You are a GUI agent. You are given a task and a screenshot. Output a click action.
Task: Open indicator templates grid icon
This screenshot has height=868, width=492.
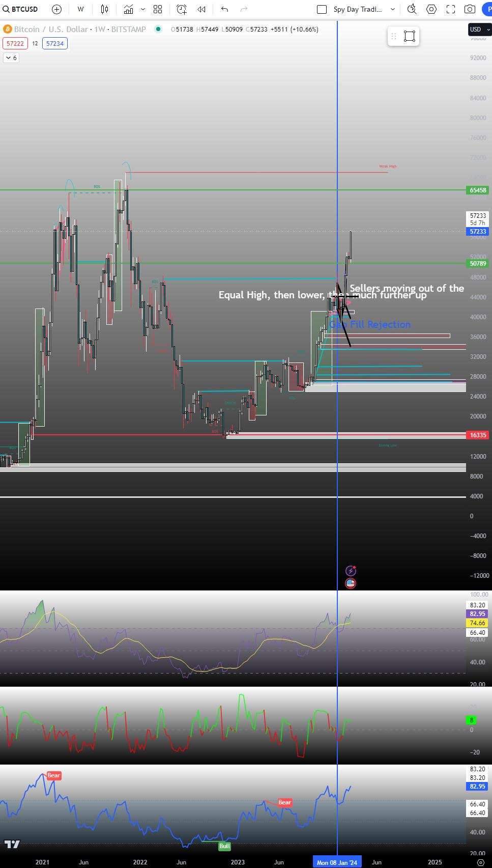(158, 9)
